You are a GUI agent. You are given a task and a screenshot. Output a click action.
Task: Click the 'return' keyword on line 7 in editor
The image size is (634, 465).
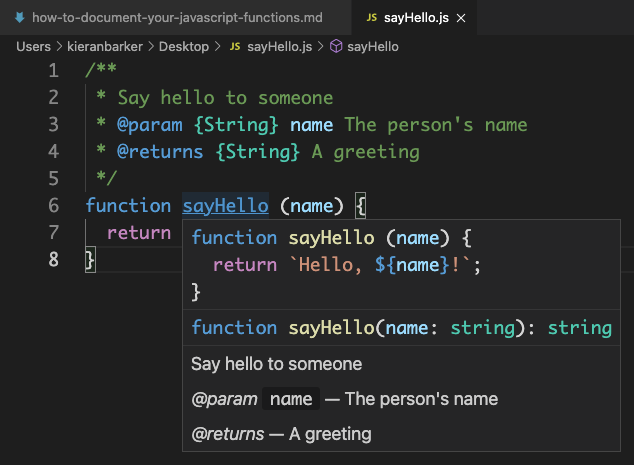(139, 232)
